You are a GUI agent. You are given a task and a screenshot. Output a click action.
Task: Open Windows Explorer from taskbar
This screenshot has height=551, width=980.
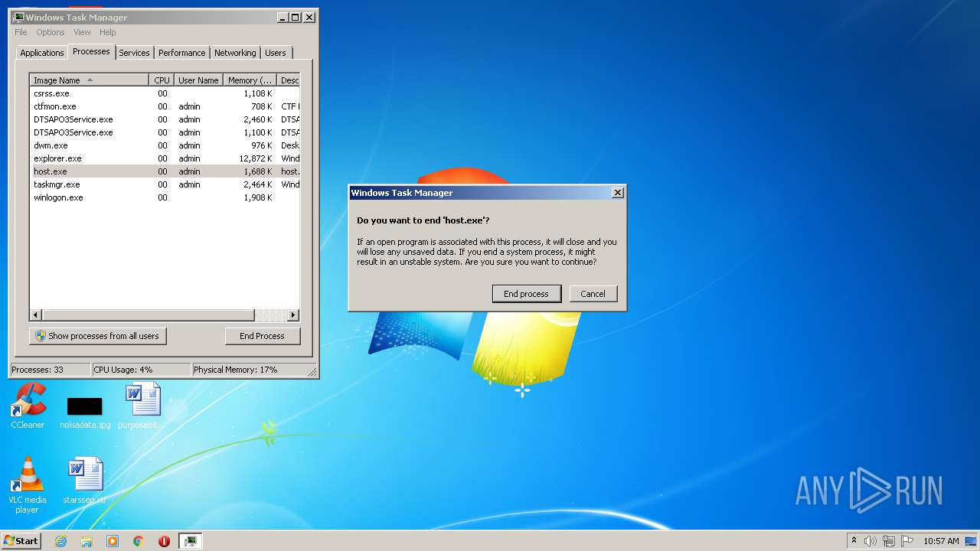click(x=87, y=541)
